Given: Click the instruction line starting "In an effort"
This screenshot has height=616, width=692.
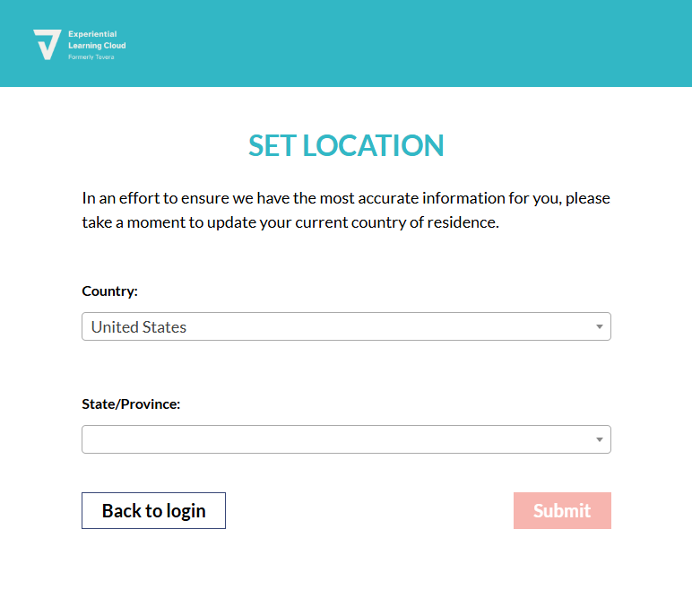Looking at the screenshot, I should (x=346, y=198).
